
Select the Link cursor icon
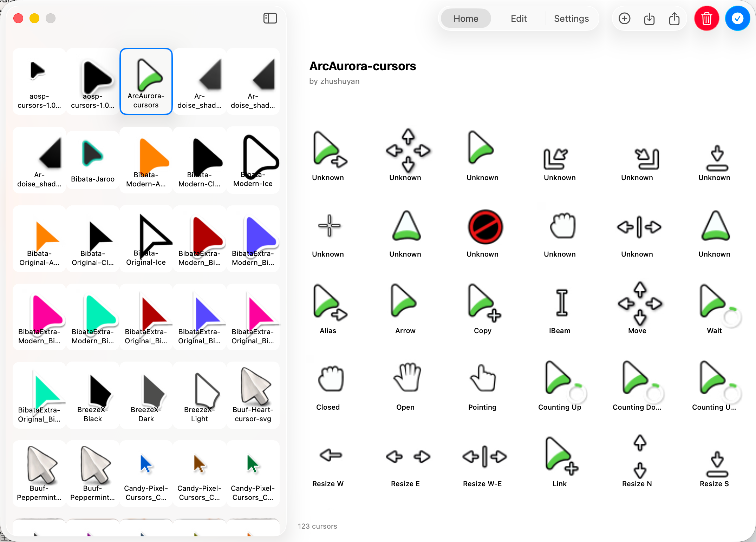[x=561, y=456]
